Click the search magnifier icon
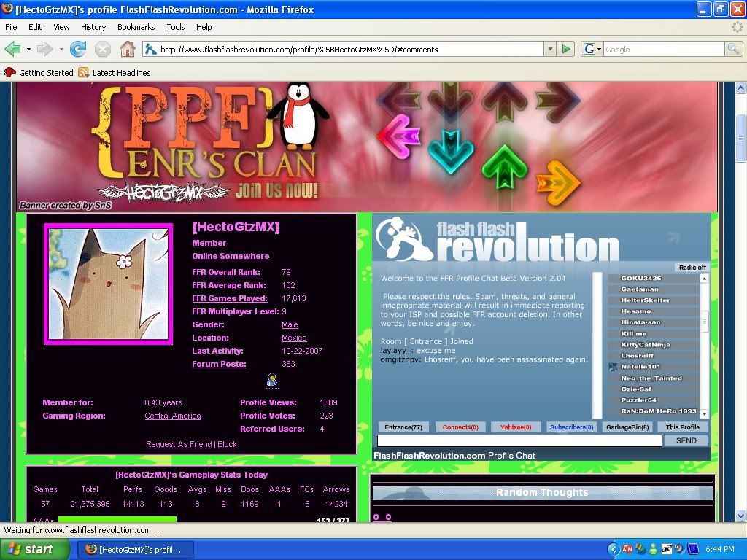747x560 pixels. coord(733,50)
